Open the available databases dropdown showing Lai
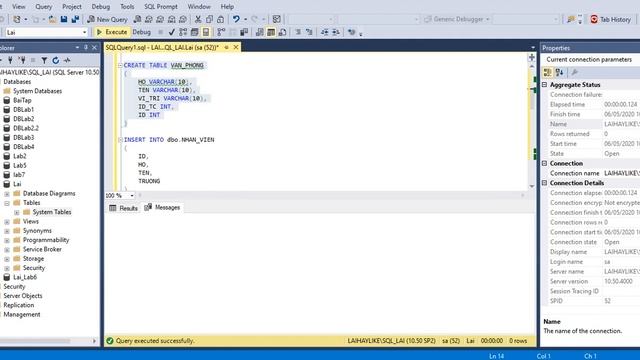Screen dimensions: 640x360 click(x=47, y=32)
